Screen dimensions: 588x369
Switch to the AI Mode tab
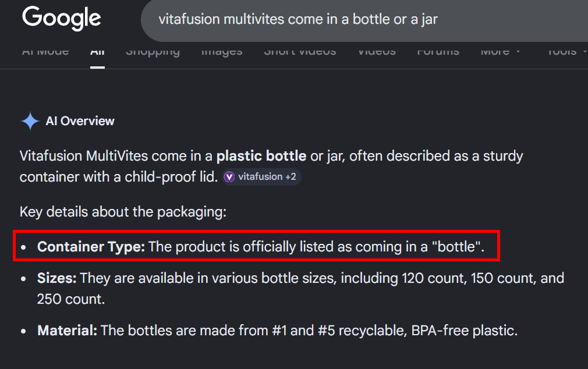click(45, 52)
